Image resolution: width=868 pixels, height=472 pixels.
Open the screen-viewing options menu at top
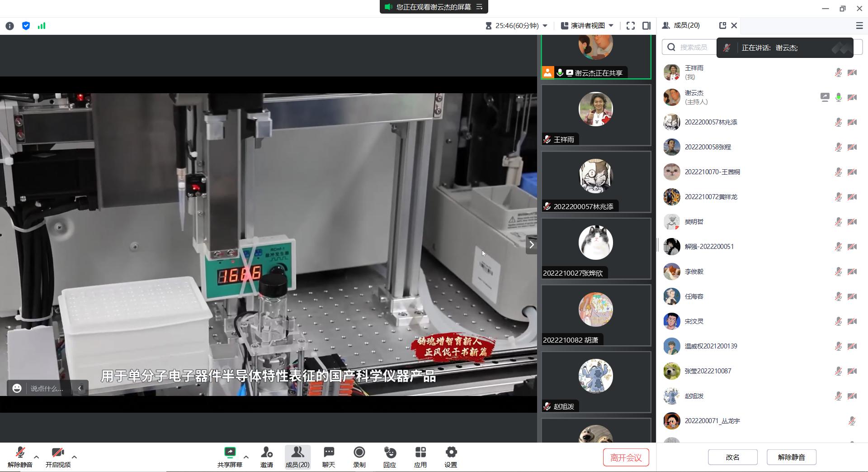[x=480, y=7]
